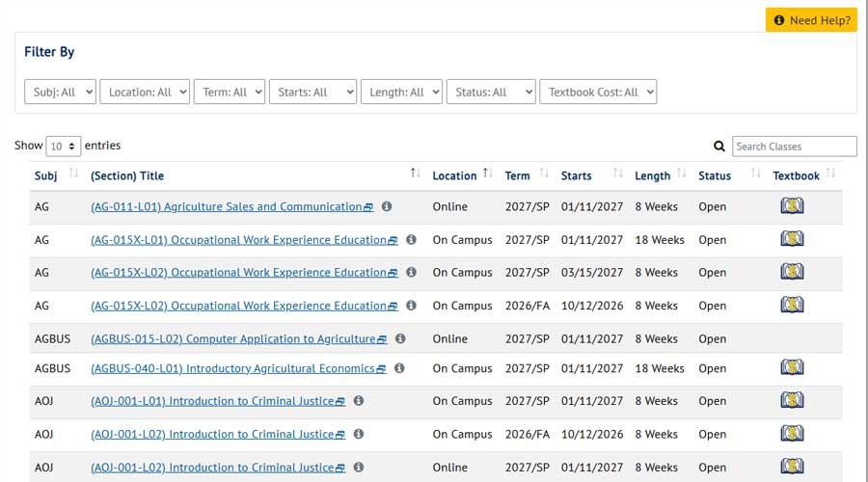The width and height of the screenshot is (868, 482).
Task: Click textbook icon for AOJ-001-L02 Online row
Action: (x=792, y=467)
